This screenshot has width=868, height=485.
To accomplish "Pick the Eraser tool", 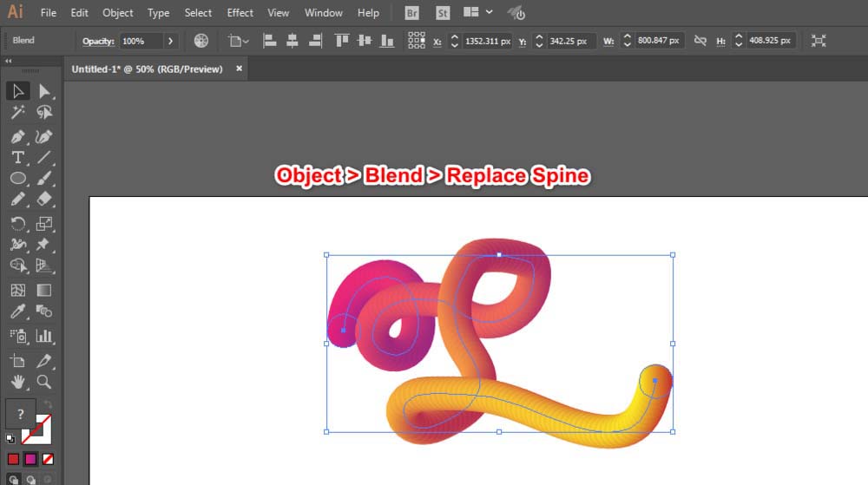I will [x=44, y=199].
